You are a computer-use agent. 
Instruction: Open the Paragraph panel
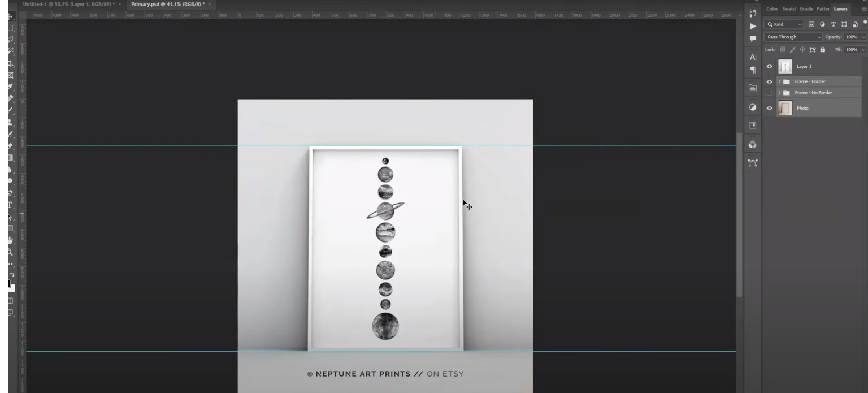[x=753, y=69]
